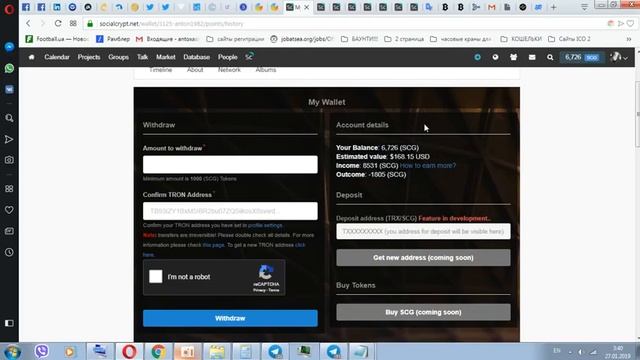Open My Flow in the Opera sidebar
The width and height of the screenshot is (640, 360).
pyautogui.click(x=9, y=139)
